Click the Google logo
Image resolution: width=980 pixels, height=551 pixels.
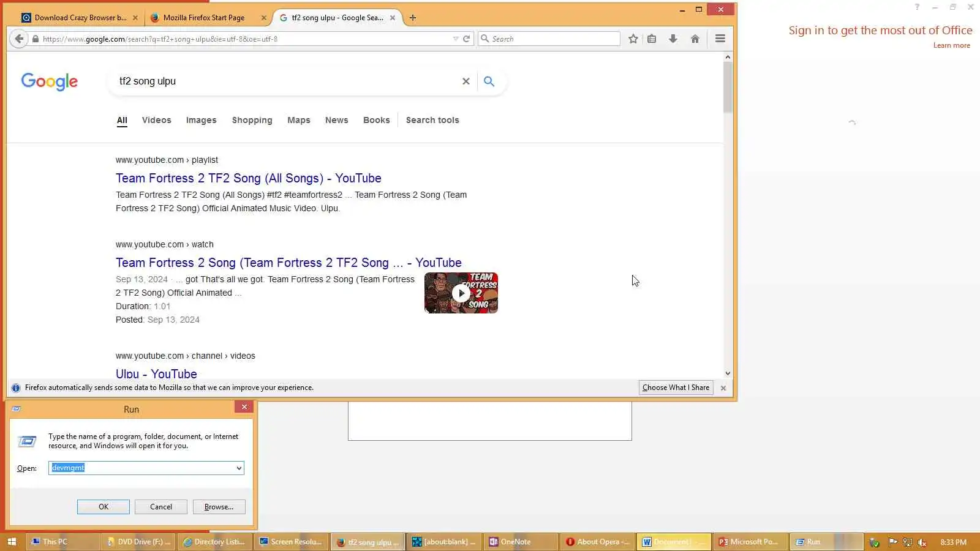(x=50, y=81)
